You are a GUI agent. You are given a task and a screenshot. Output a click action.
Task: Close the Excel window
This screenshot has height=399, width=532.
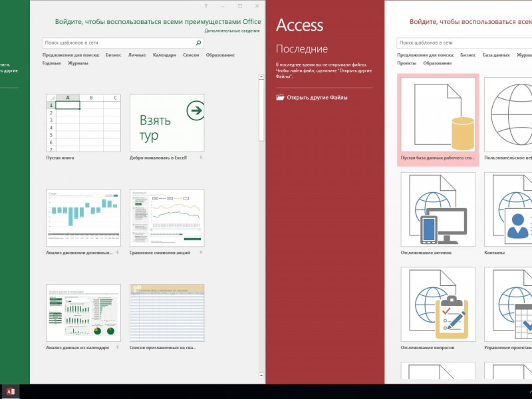pyautogui.click(x=257, y=6)
